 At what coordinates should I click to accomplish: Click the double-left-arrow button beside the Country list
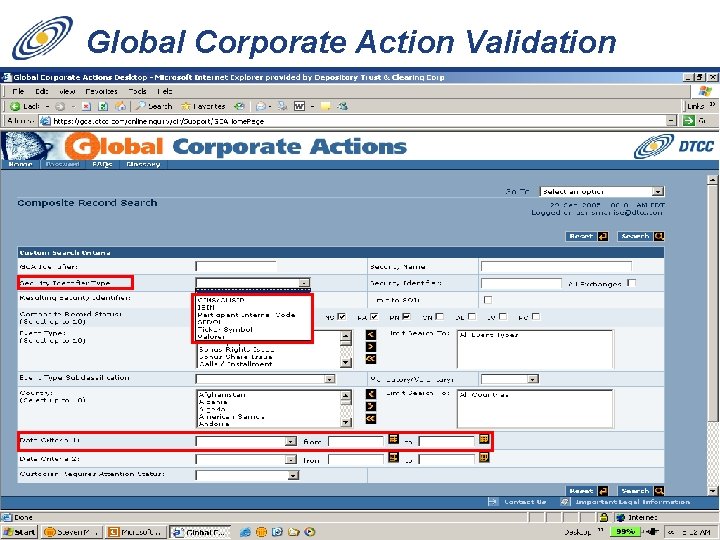[x=371, y=418]
